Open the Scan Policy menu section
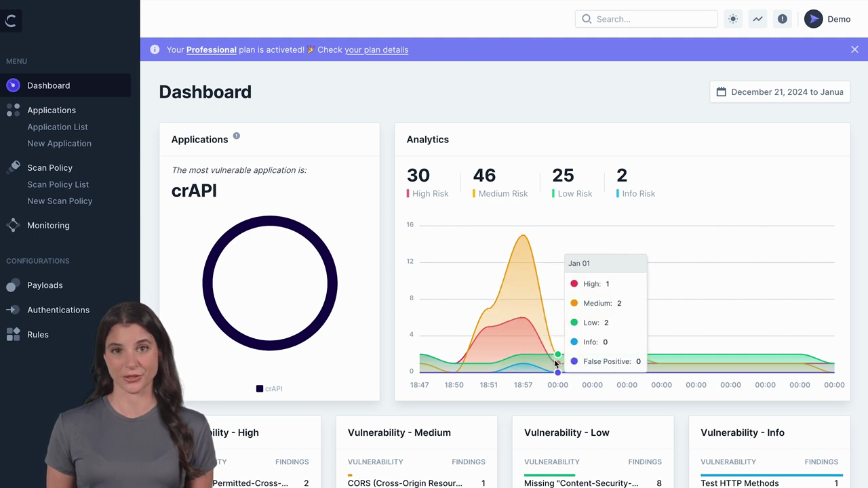Image resolution: width=868 pixels, height=488 pixels. click(x=50, y=167)
